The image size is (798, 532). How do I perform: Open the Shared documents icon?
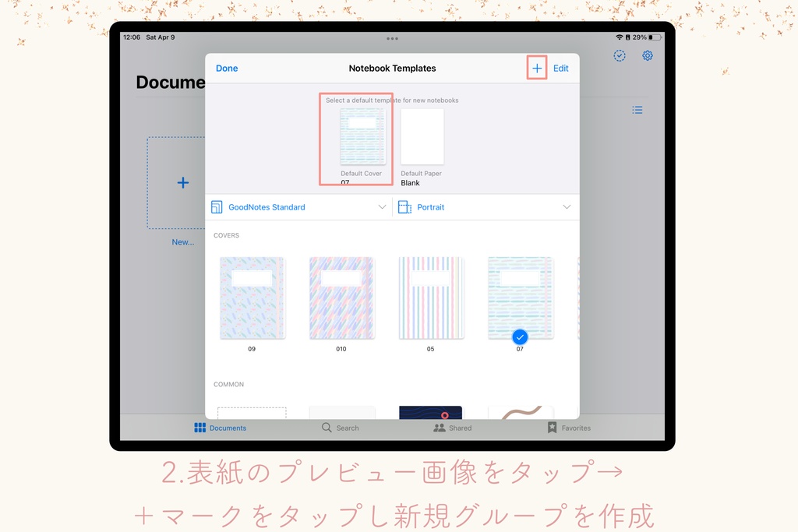(x=438, y=428)
